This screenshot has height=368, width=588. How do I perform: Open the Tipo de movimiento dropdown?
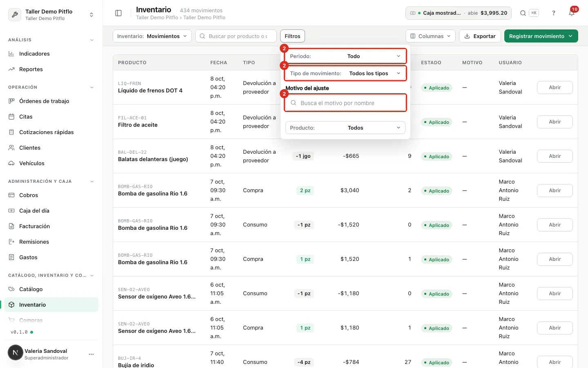[x=345, y=73]
